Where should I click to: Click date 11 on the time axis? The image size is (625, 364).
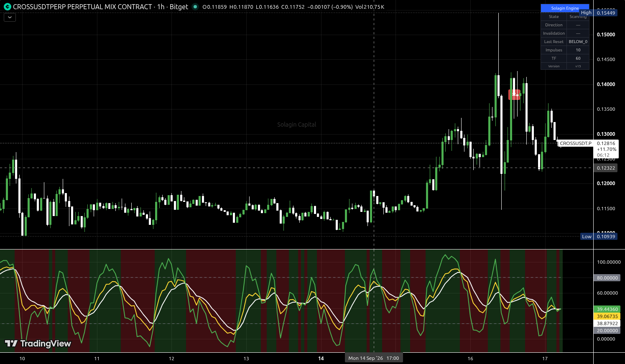[x=97, y=359]
